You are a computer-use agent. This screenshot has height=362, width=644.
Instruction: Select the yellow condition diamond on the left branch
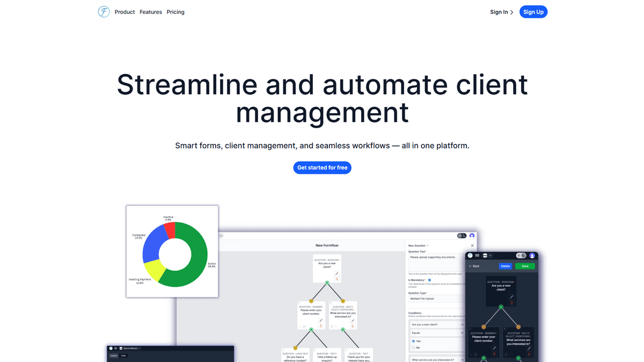click(311, 301)
